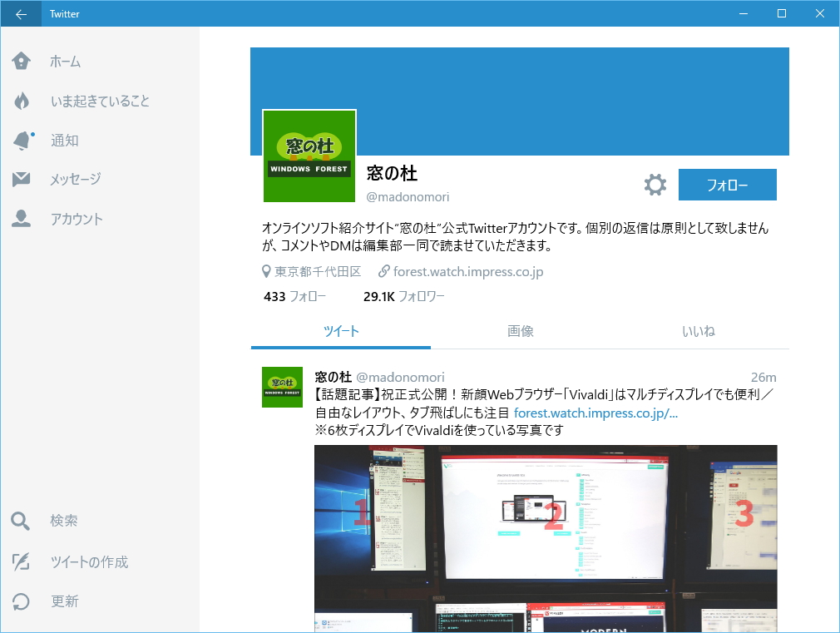Screen dimensions: 840x633
Task: Open the Notifications bell icon
Action: (22, 141)
